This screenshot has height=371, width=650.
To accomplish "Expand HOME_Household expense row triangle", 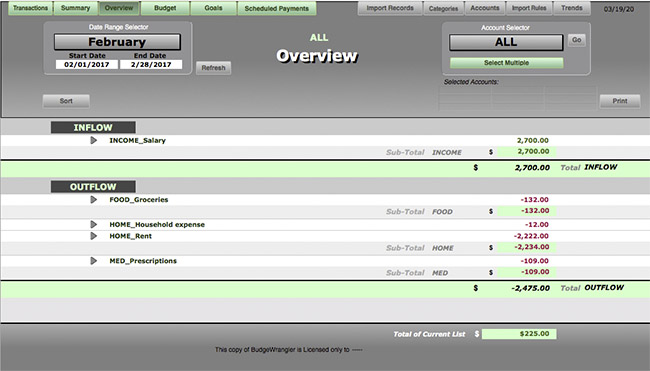I will click(94, 225).
